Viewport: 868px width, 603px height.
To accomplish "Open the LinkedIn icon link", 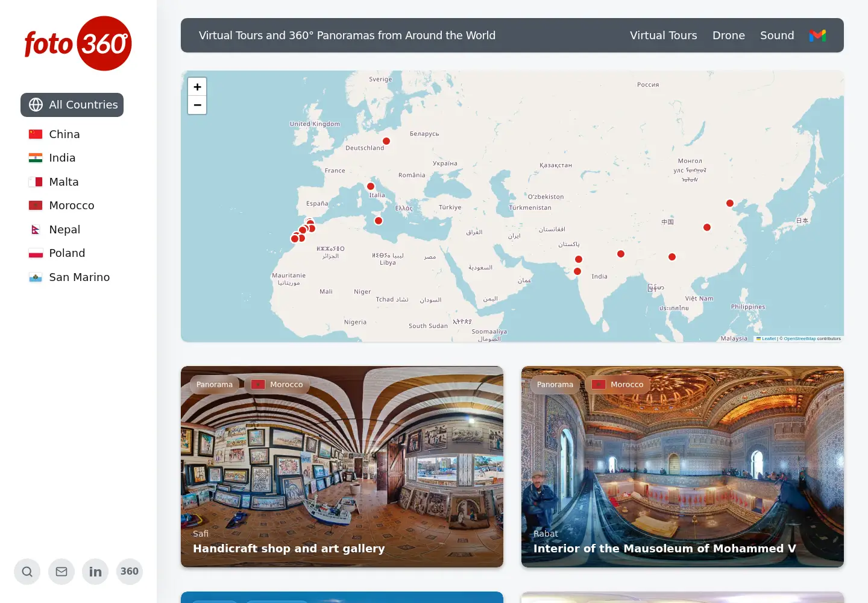I will [x=95, y=572].
